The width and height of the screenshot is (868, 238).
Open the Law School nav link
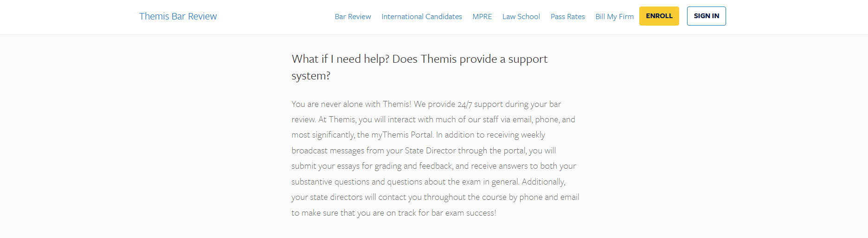[521, 17]
